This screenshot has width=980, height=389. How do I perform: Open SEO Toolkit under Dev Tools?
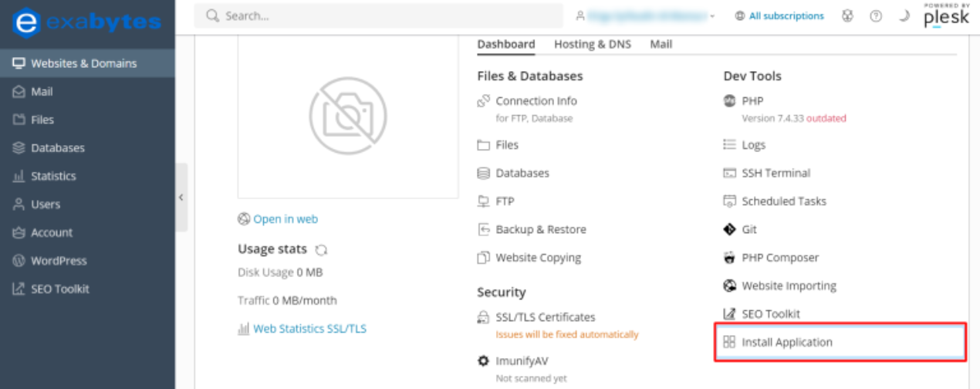pyautogui.click(x=771, y=314)
